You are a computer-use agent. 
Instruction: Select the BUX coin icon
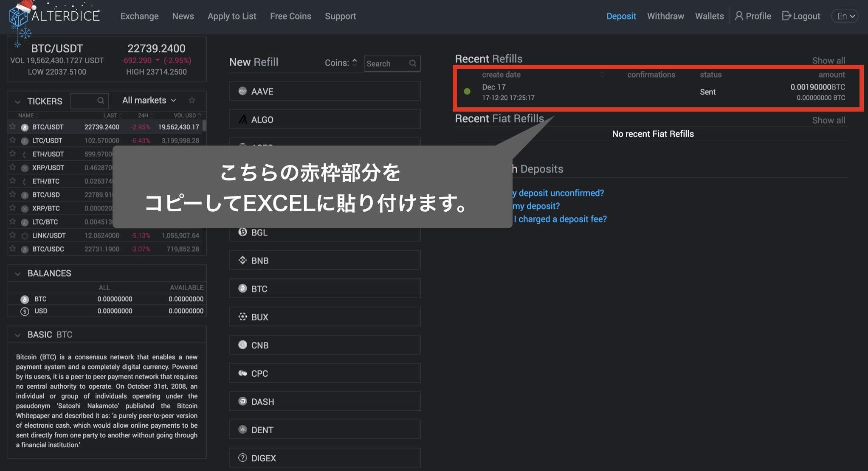tap(242, 317)
